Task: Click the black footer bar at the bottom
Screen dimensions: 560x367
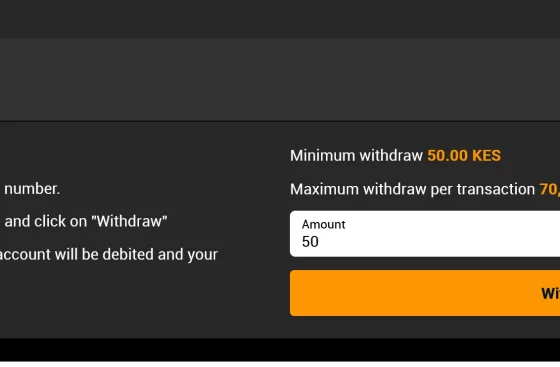Action: click(280, 350)
